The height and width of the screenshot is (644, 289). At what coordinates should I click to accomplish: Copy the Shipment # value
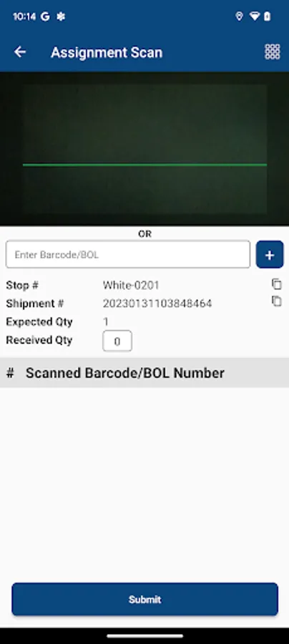(x=277, y=301)
